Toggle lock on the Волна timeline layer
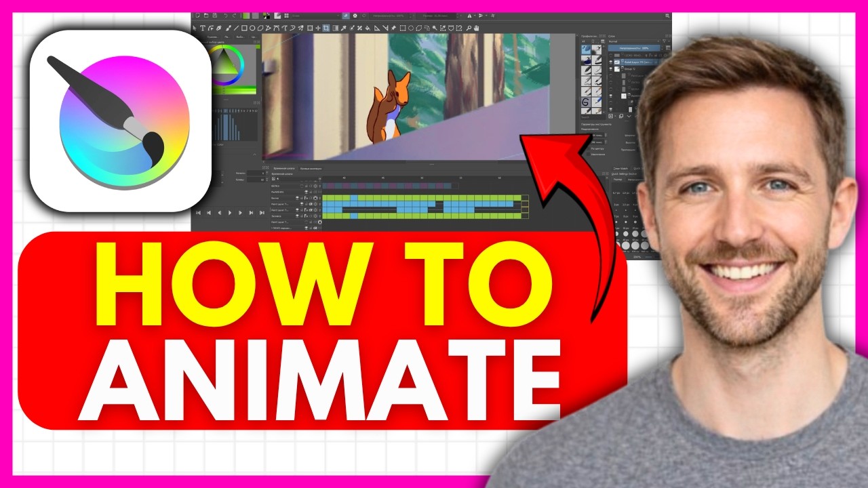This screenshot has width=868, height=488. click(302, 198)
